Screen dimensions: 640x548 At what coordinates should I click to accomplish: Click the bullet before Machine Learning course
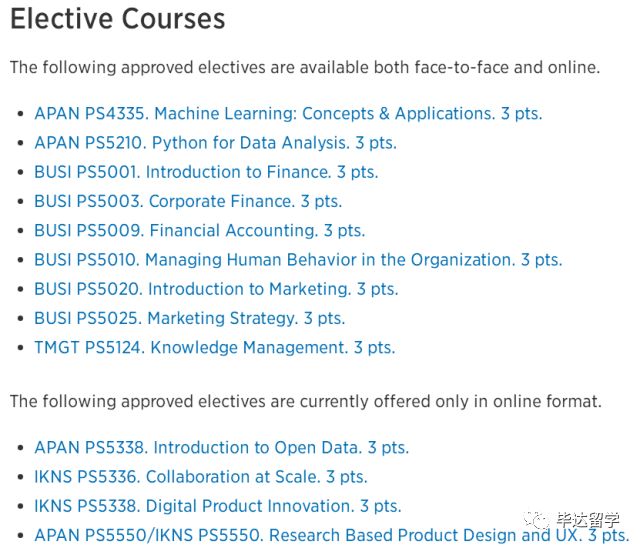[20, 114]
